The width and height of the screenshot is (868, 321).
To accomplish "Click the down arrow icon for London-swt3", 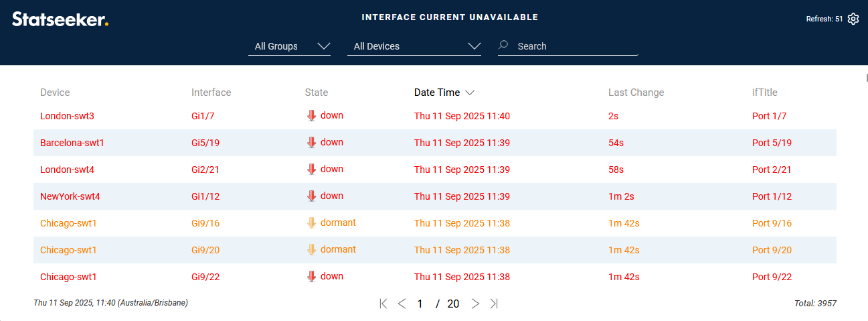I will 311,116.
